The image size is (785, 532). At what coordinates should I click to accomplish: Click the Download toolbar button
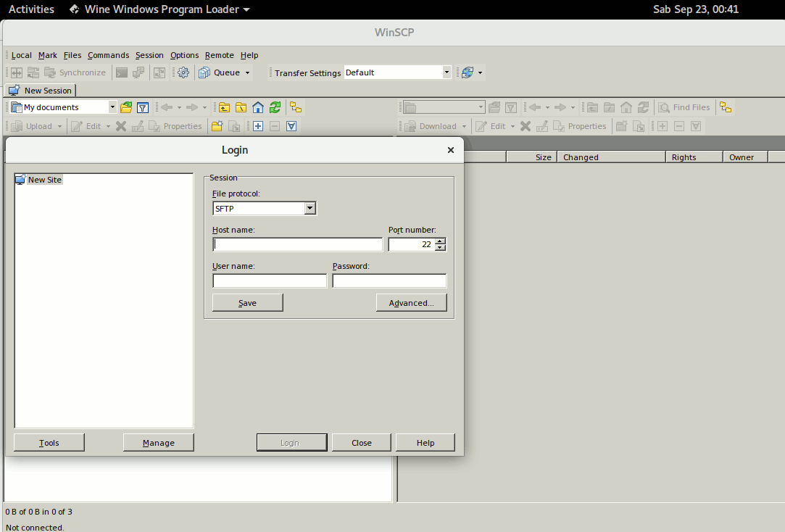click(x=431, y=126)
